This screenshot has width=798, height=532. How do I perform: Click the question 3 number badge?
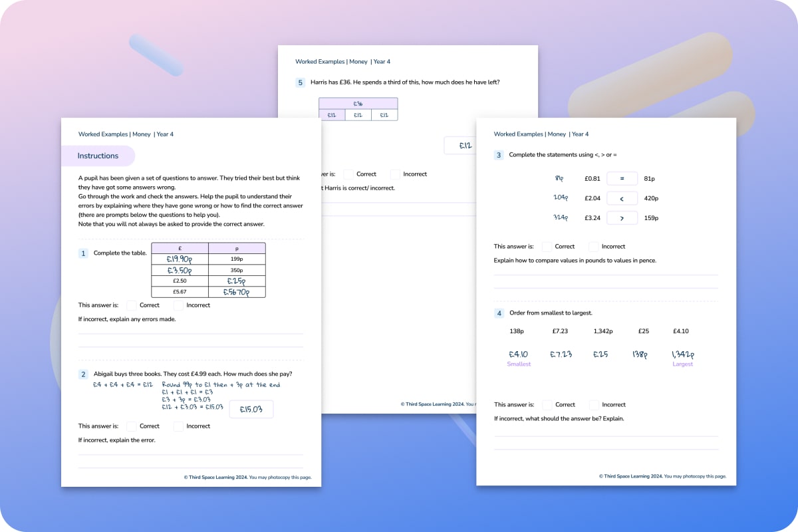(499, 155)
